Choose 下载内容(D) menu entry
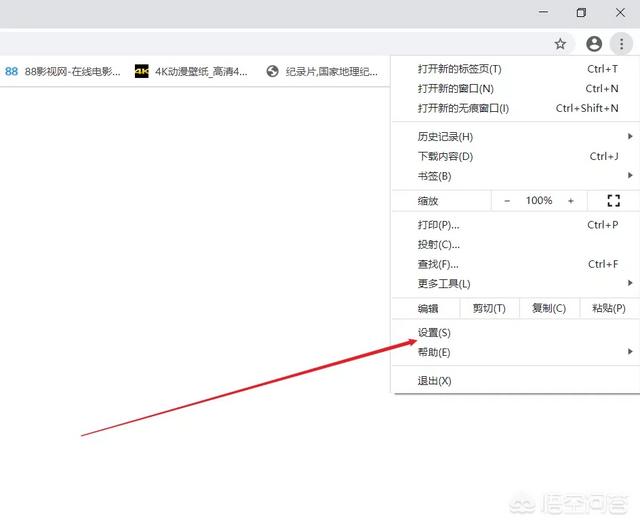 [445, 157]
